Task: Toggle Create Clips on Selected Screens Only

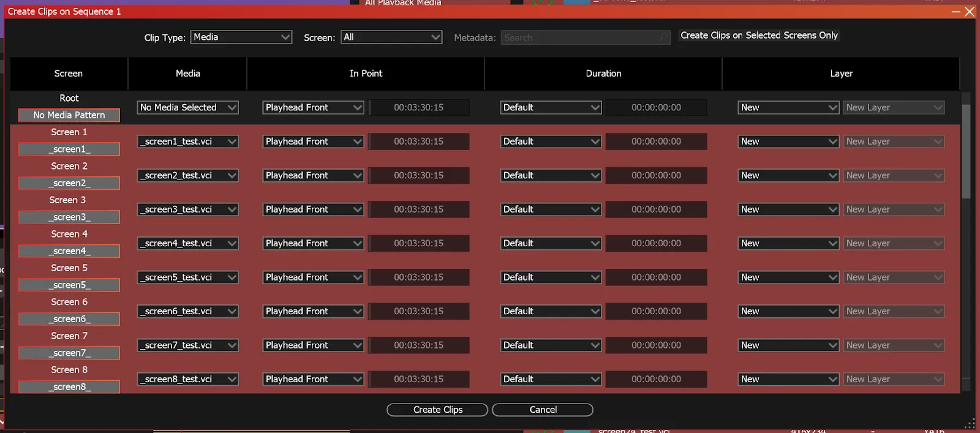Action: point(759,36)
